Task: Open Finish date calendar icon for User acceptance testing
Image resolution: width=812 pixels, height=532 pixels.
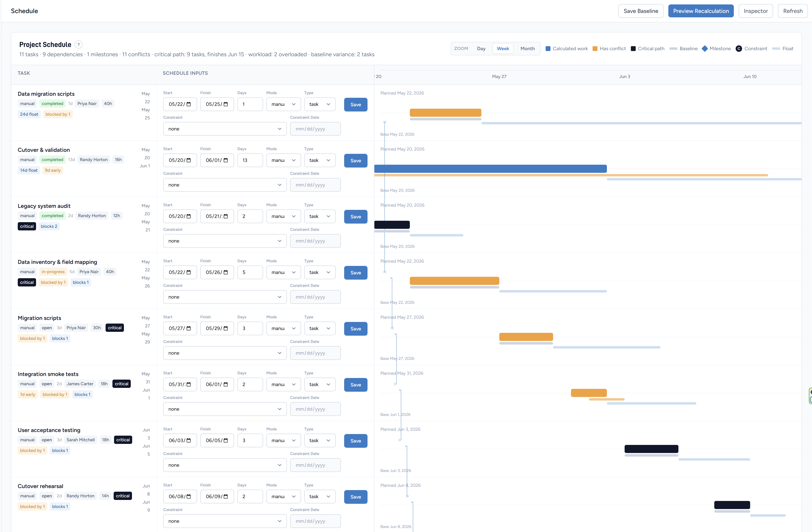Action: pyautogui.click(x=225, y=440)
